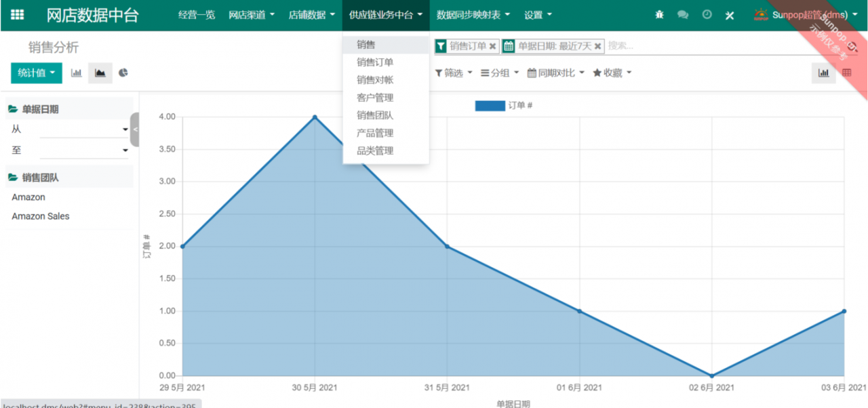Open the conversations chat icon
Screen dimensions: 868x408
(683, 15)
